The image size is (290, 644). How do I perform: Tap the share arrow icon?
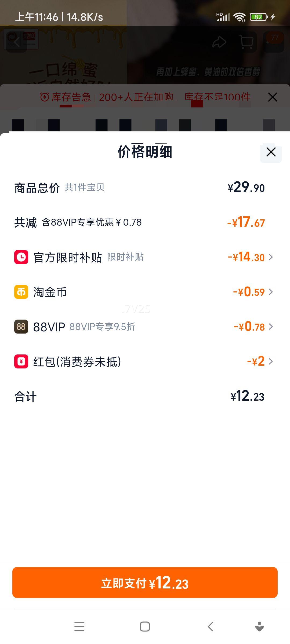tap(219, 42)
